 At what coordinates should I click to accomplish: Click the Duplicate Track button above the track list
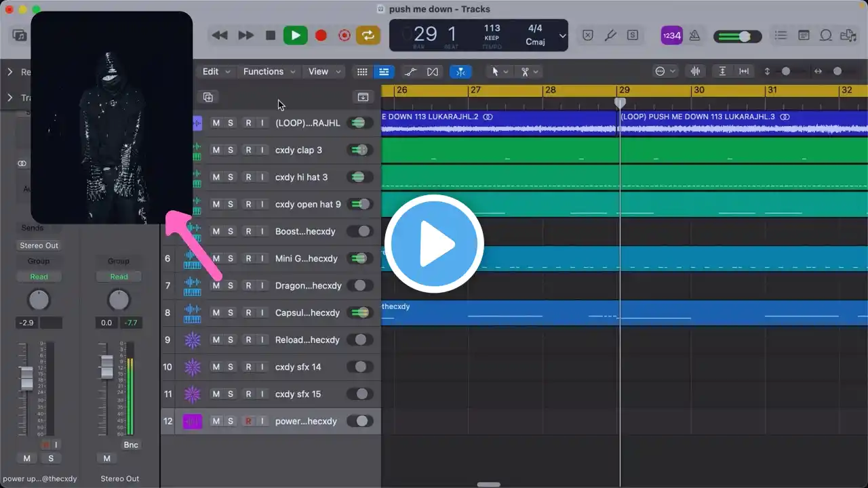[x=208, y=97]
